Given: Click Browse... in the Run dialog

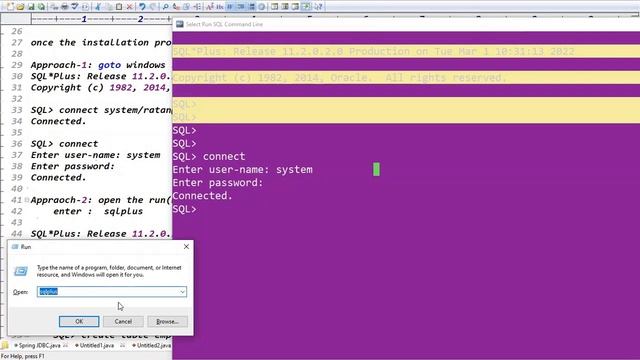Looking at the screenshot, I should pyautogui.click(x=167, y=322).
